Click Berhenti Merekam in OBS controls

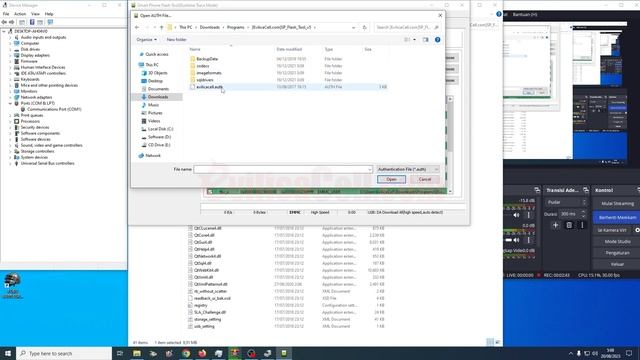pyautogui.click(x=617, y=218)
